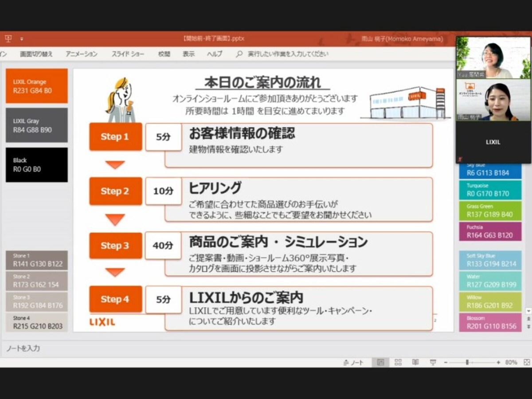Select the LIXIL Orange color swatch
Screen dimensions: 532x399
(x=37, y=86)
